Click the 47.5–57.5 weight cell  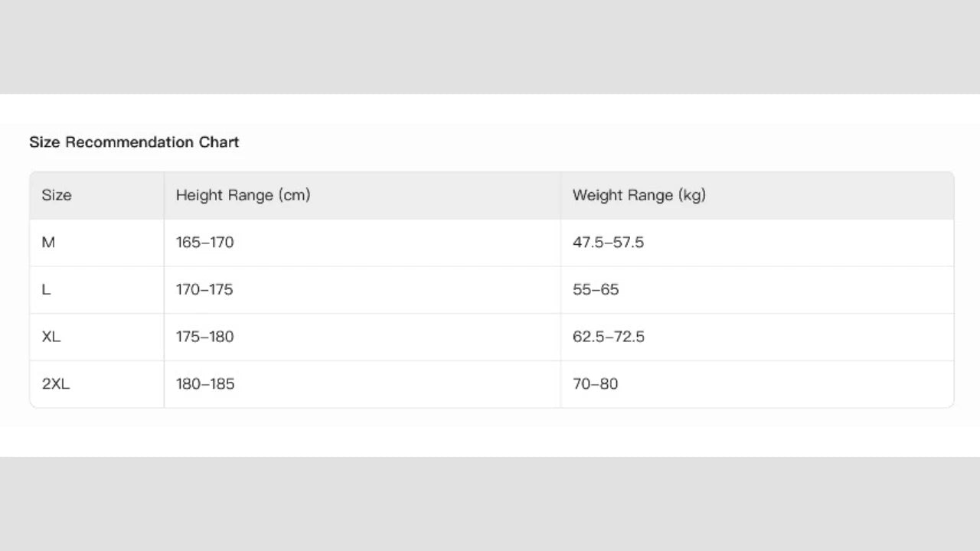pyautogui.click(x=608, y=243)
